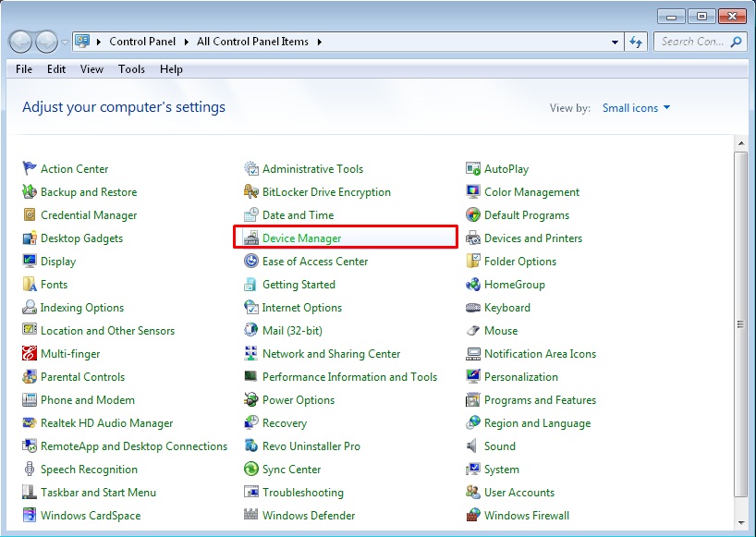This screenshot has height=537, width=756.
Task: Open the Internet Options link
Action: coord(302,308)
